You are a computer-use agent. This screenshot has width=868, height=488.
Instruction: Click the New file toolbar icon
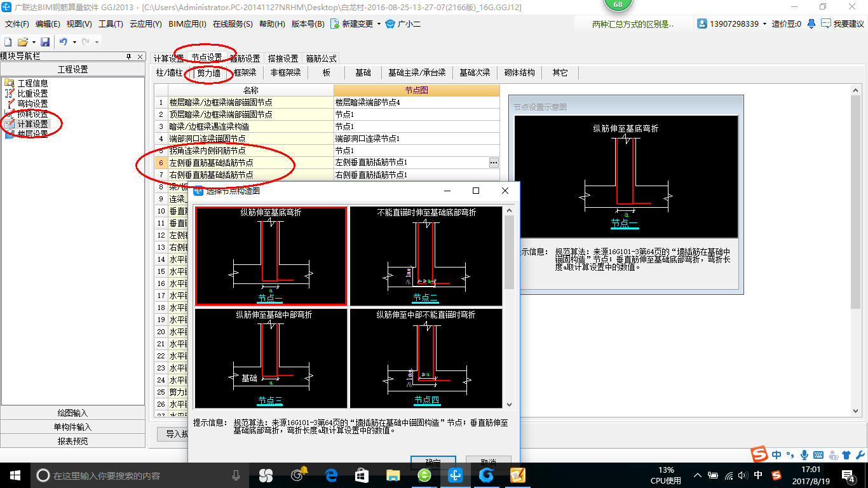pos(8,41)
